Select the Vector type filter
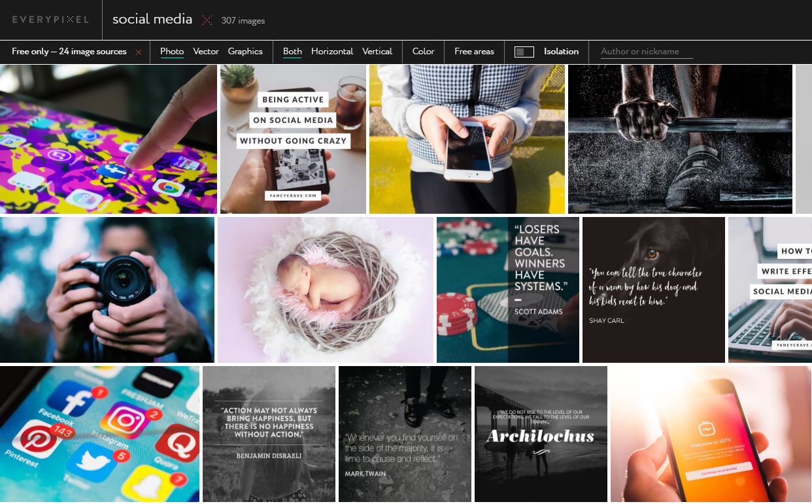 [x=206, y=52]
